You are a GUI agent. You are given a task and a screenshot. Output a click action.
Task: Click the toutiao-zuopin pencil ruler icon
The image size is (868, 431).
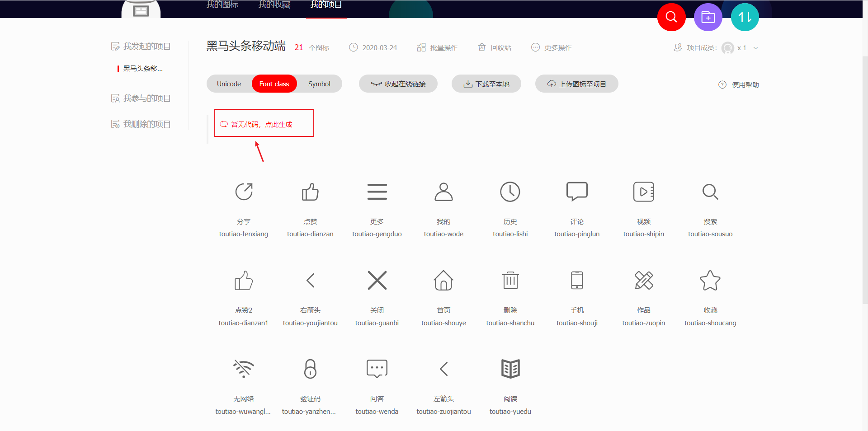coord(644,281)
